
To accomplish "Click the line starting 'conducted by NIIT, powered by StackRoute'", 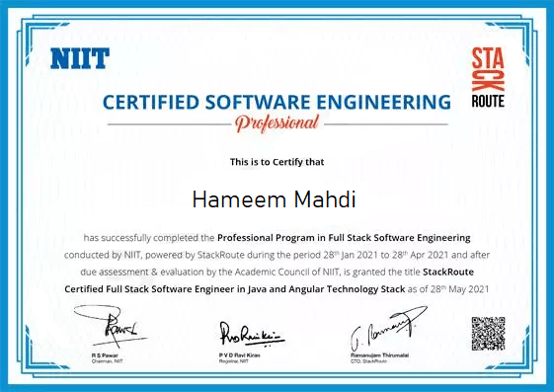I will 277,255.
